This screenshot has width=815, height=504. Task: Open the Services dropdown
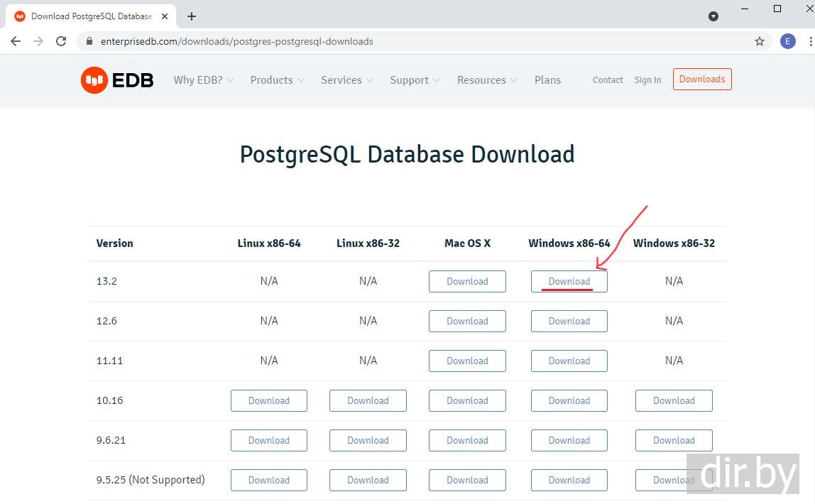(347, 80)
